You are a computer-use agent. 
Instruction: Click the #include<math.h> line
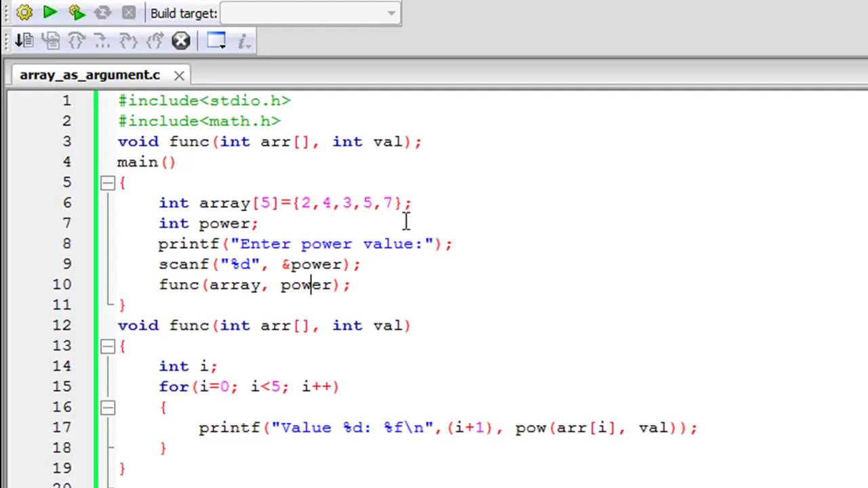click(x=199, y=121)
